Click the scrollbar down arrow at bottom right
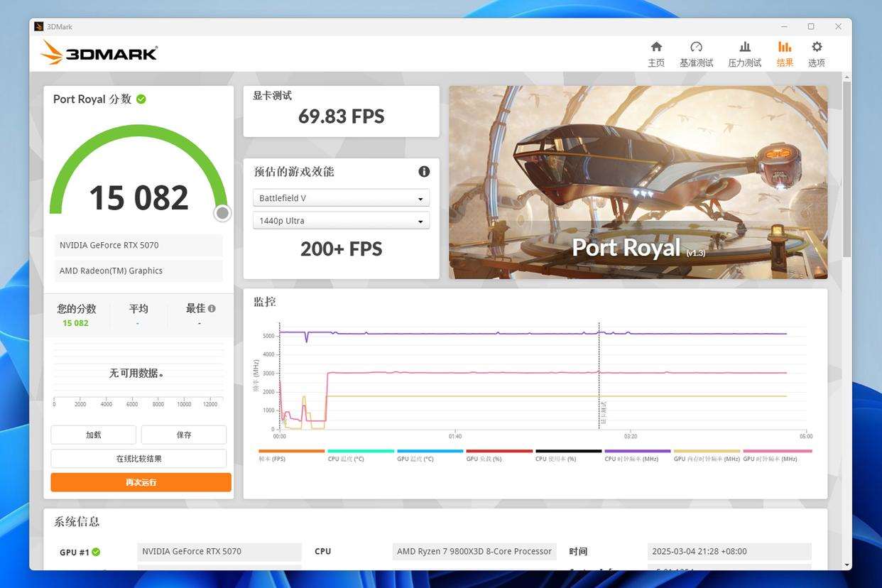Screen dimensions: 882x588 tap(846, 565)
